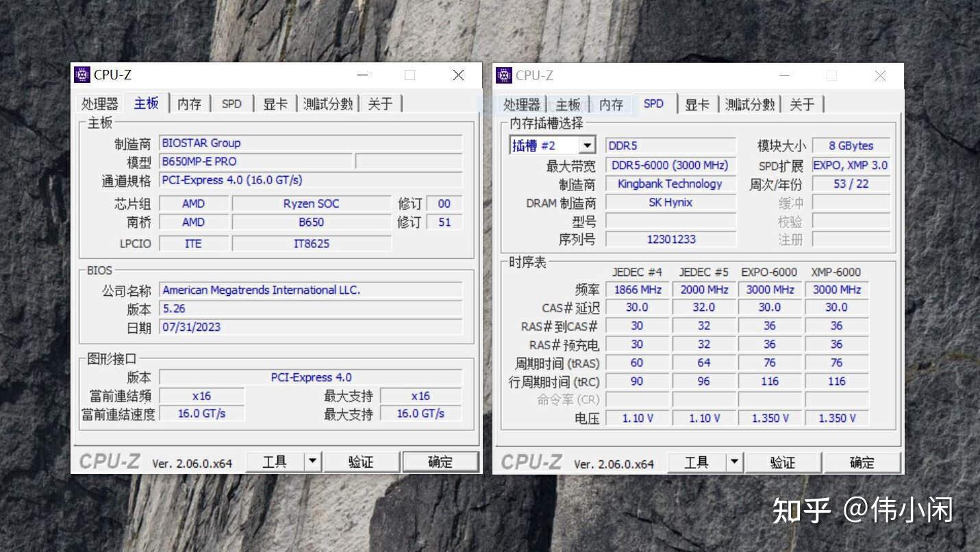Click the CPU-Z logo in right bottom bar
Screen dimensions: 980x552
click(x=531, y=462)
